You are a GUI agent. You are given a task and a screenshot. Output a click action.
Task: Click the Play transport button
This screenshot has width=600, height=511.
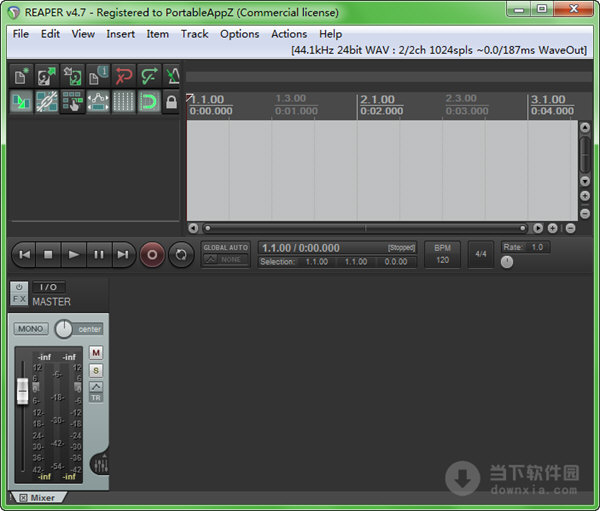[73, 255]
